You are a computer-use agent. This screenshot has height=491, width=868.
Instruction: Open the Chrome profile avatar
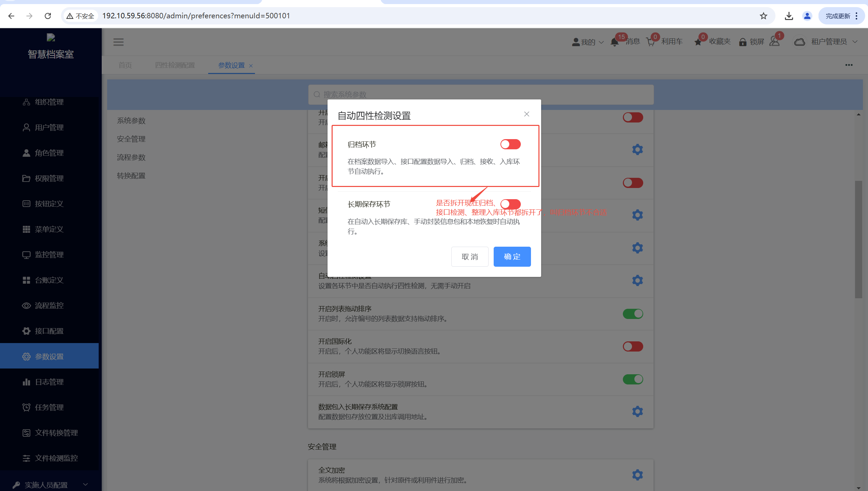[807, 16]
